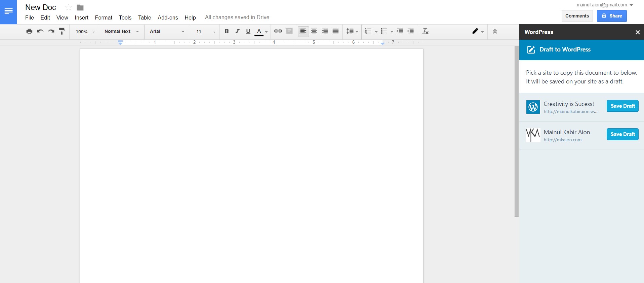Open the Arial font dropdown
This screenshot has width=644, height=283.
tap(167, 31)
